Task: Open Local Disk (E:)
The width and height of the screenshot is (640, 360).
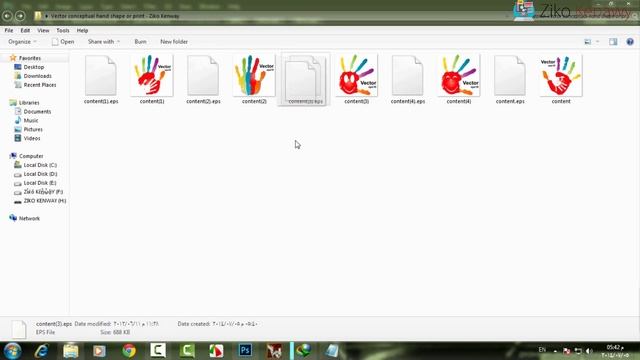Action: pyautogui.click(x=40, y=183)
